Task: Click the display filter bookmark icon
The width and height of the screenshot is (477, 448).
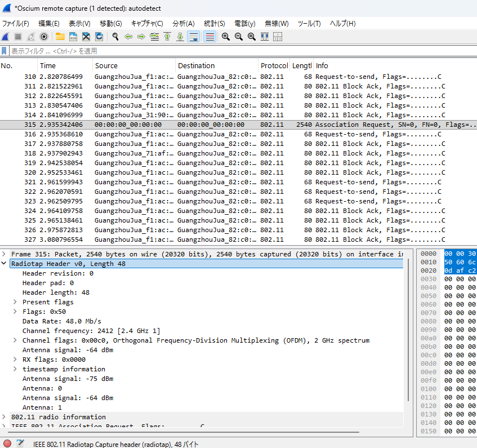Action: [4, 51]
